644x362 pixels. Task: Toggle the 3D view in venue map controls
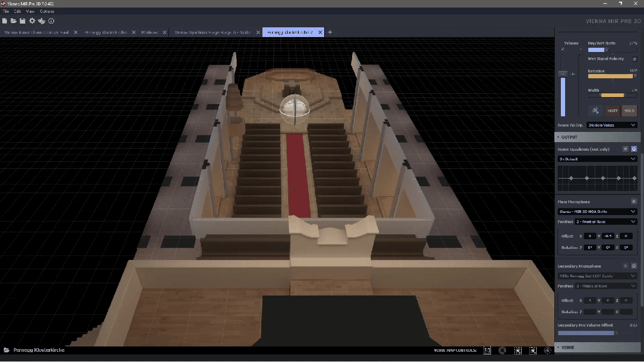[x=487, y=350]
